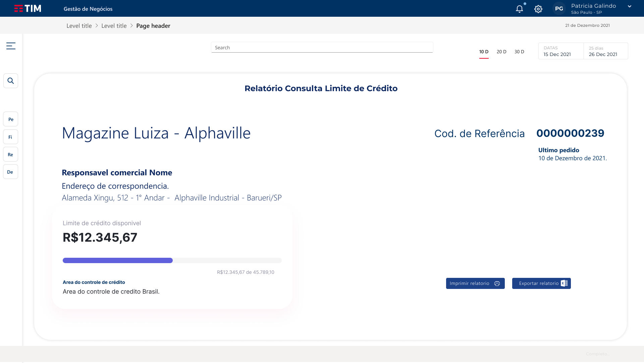Open the end date 26 Dec 2021
The width and height of the screenshot is (644, 363).
point(606,51)
